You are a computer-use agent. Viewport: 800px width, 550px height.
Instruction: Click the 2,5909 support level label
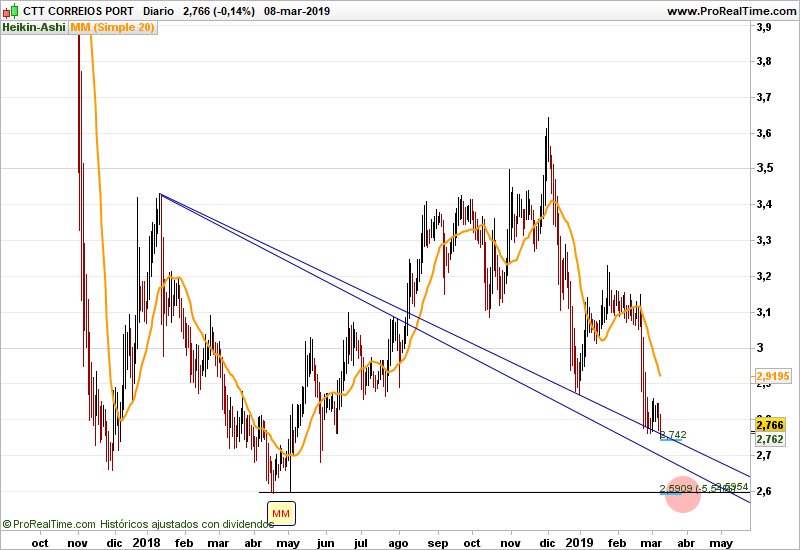click(676, 488)
